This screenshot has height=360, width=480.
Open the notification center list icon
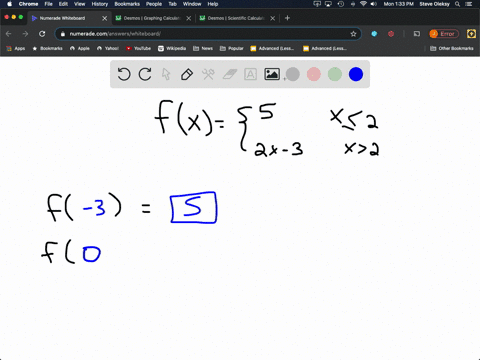pos(470,4)
